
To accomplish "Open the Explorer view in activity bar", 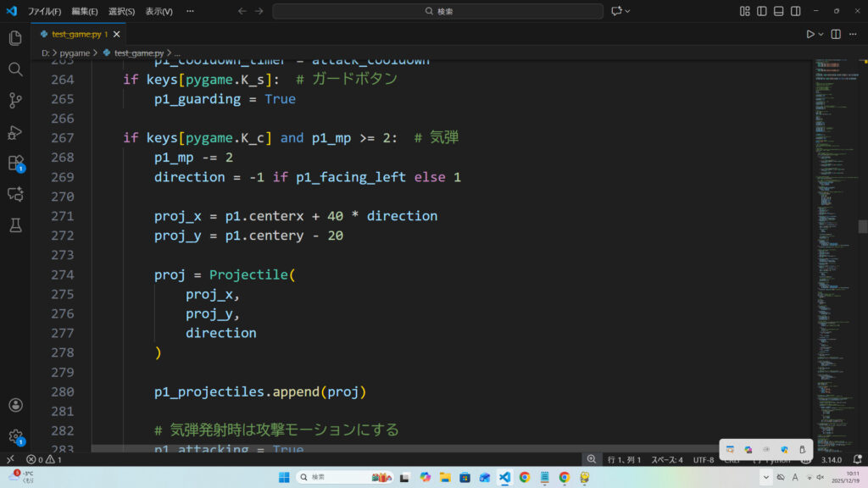I will [14, 38].
